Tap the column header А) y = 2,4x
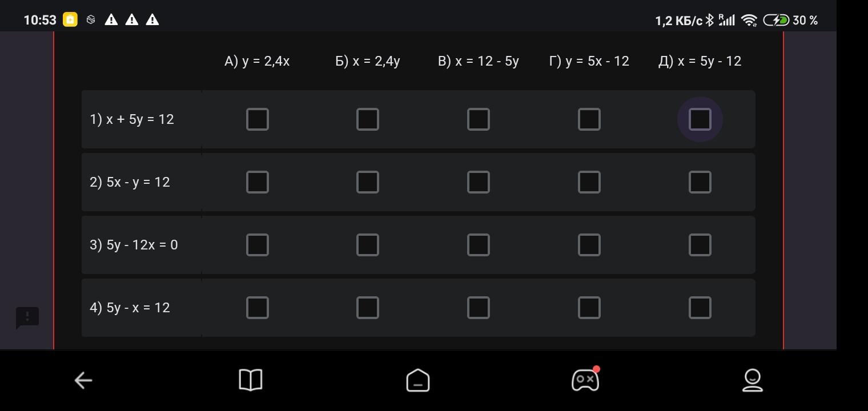868x411 pixels. (x=257, y=61)
